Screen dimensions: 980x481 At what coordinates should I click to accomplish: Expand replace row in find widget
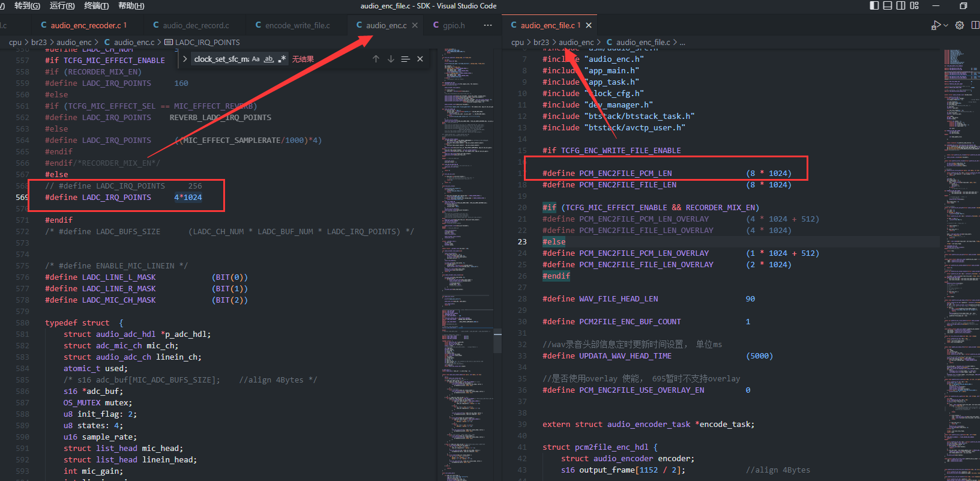coord(184,59)
